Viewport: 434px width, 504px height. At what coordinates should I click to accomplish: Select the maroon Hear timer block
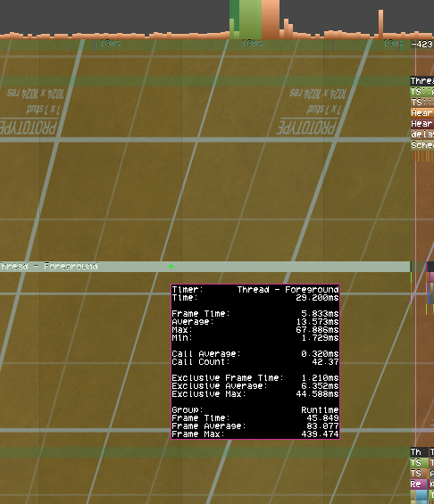click(x=422, y=123)
